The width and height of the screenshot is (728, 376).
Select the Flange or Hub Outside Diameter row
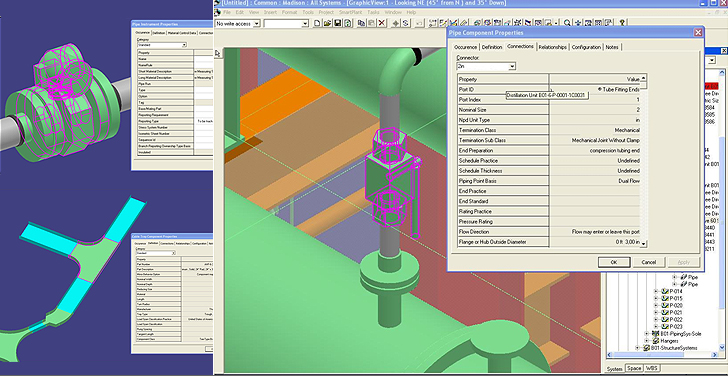point(549,242)
